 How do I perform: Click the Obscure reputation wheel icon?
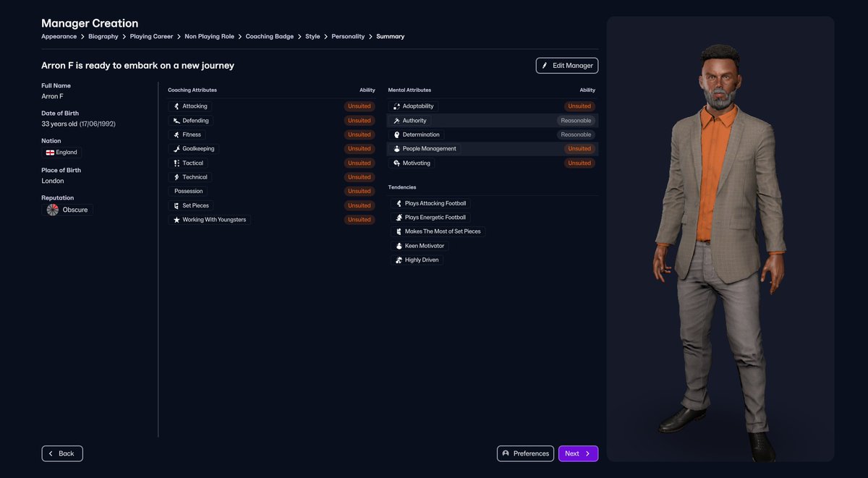pos(53,210)
